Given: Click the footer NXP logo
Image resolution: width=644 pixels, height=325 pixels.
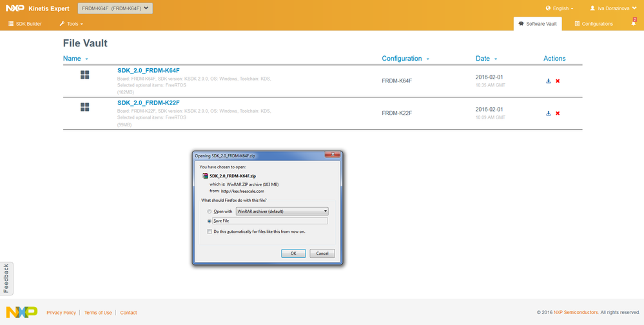Looking at the screenshot, I should (21, 312).
